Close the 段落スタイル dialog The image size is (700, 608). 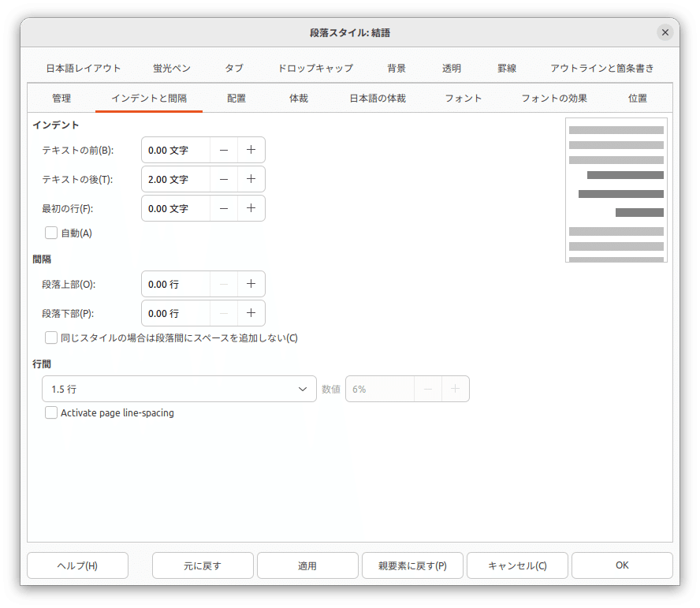point(665,32)
